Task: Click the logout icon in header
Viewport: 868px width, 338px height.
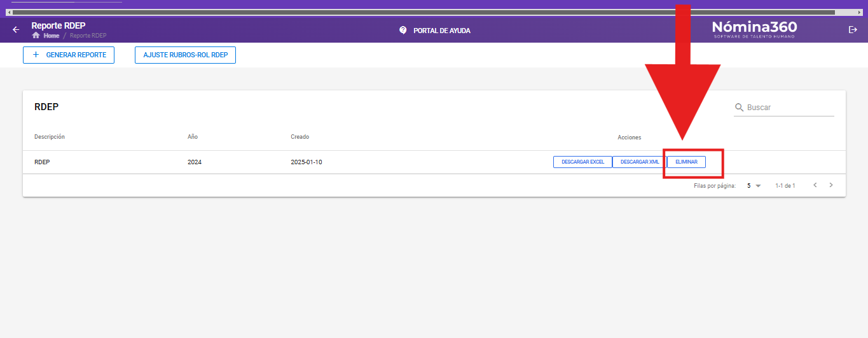Action: coord(853,30)
